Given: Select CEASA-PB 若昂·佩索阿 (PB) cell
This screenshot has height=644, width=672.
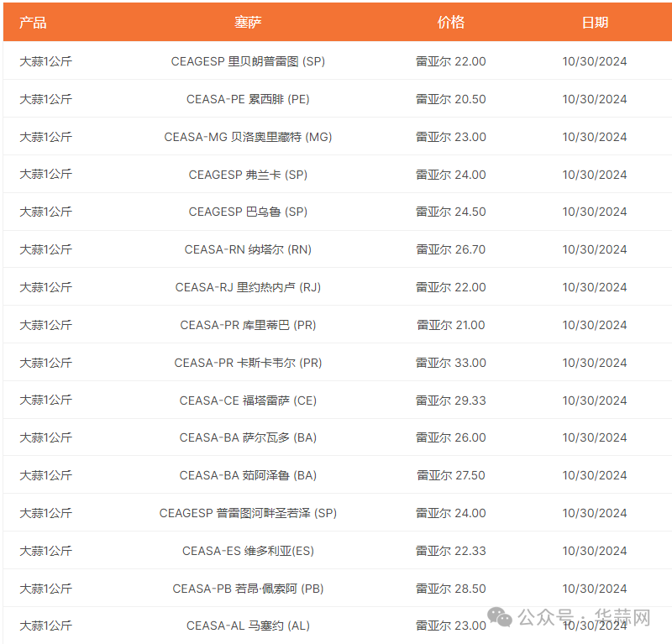Looking at the screenshot, I should coord(248,589).
